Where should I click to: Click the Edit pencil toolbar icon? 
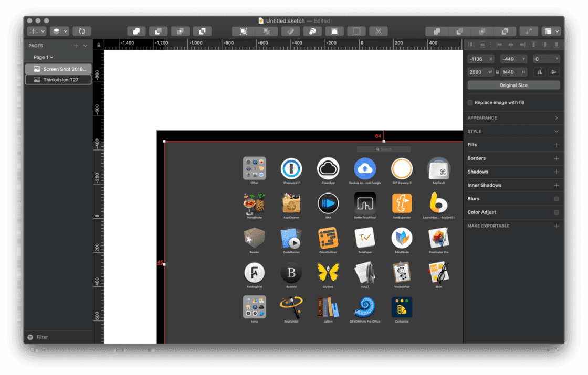click(x=291, y=31)
